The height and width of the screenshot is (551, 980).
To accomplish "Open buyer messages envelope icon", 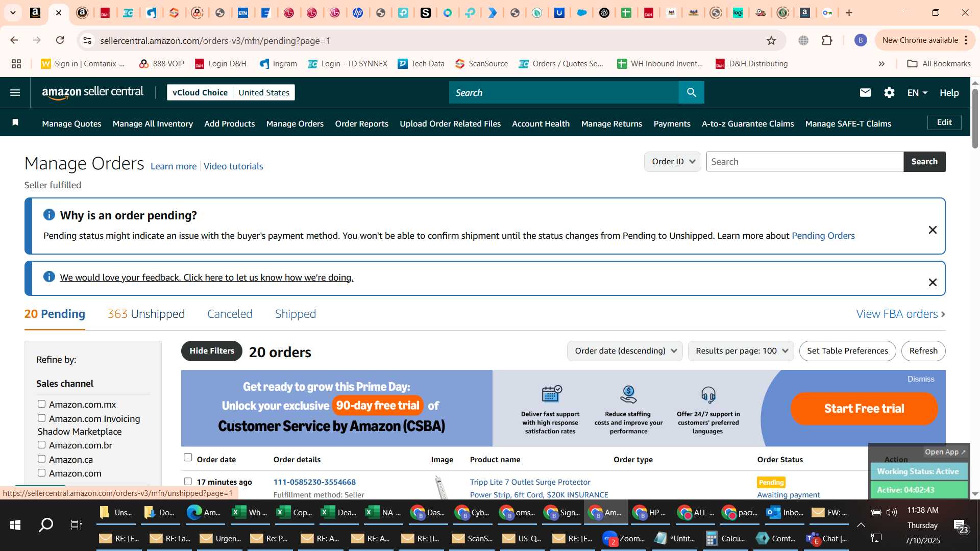I will (x=865, y=92).
